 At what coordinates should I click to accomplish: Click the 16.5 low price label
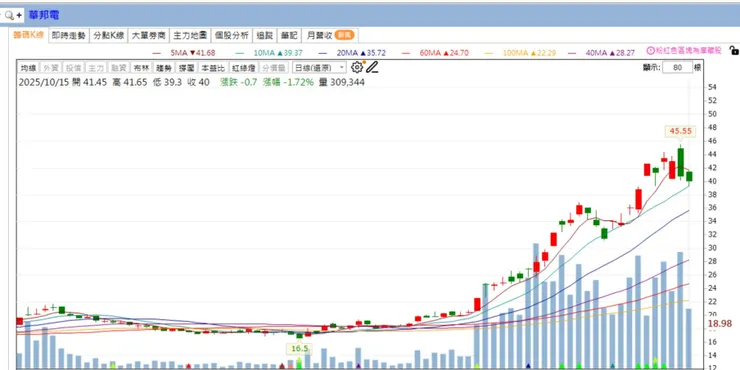click(300, 348)
